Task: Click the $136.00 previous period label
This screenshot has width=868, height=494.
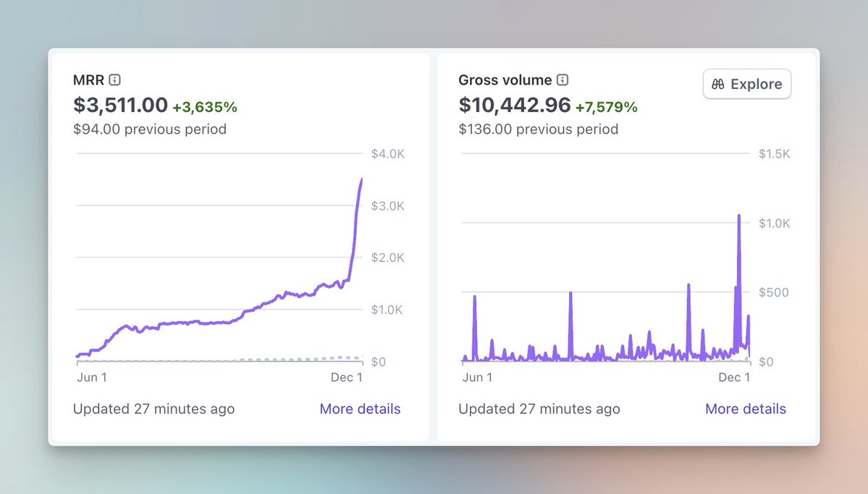Action: pyautogui.click(x=539, y=129)
